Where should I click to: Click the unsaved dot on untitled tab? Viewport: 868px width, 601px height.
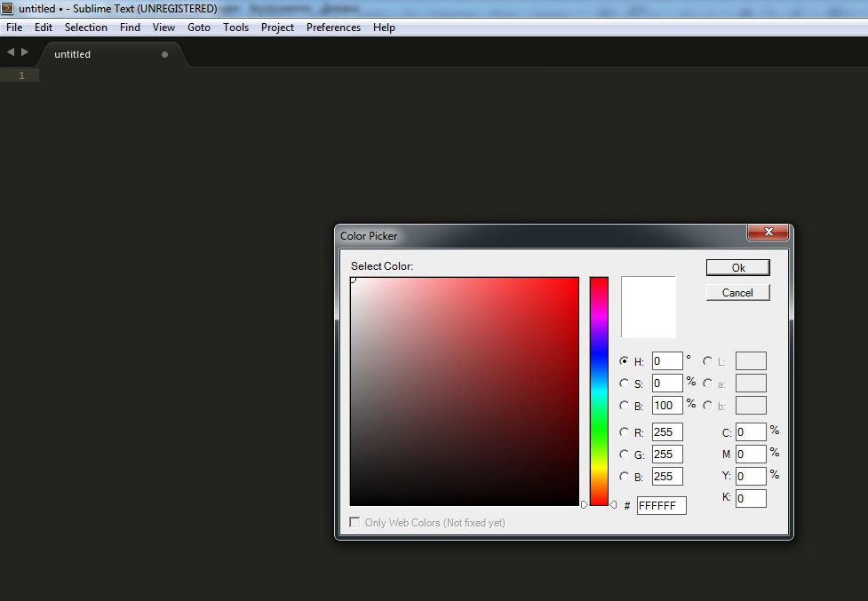(x=164, y=54)
